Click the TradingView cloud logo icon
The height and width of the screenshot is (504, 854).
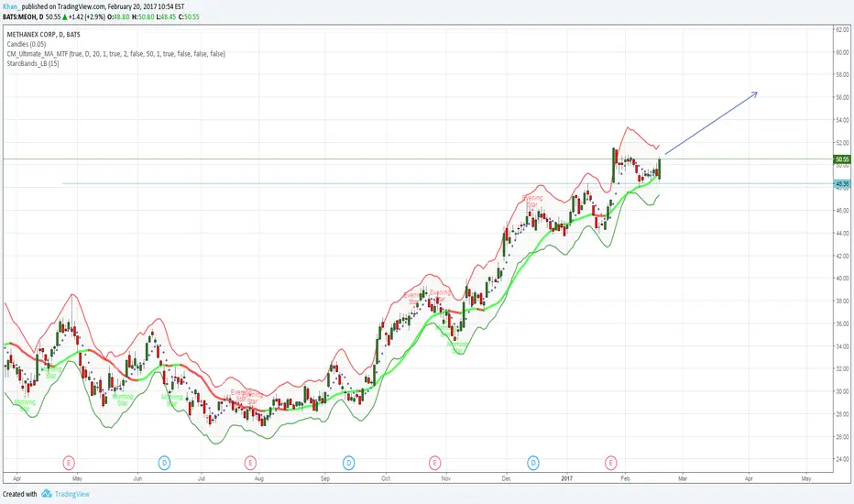pyautogui.click(x=47, y=494)
